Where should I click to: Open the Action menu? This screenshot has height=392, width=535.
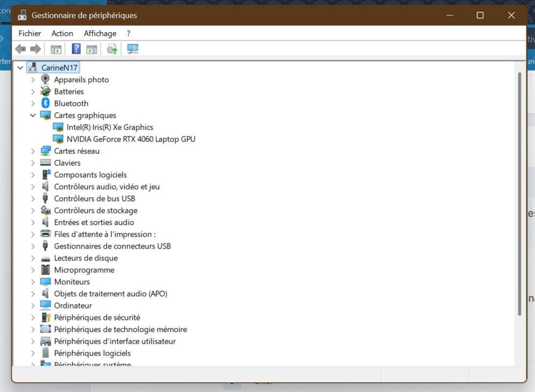pos(62,33)
